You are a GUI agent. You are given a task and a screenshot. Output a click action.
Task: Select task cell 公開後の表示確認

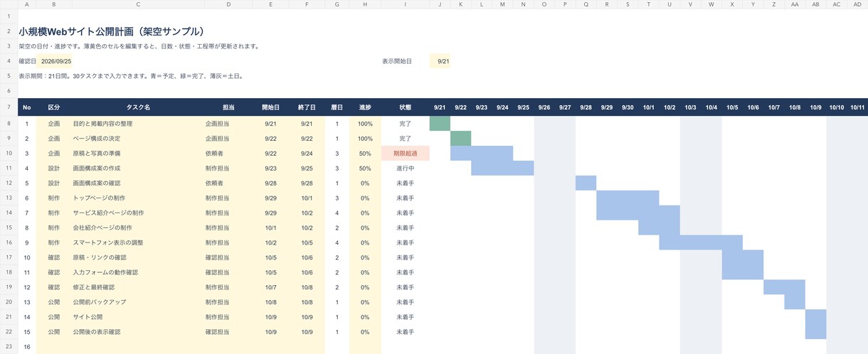[x=138, y=332]
